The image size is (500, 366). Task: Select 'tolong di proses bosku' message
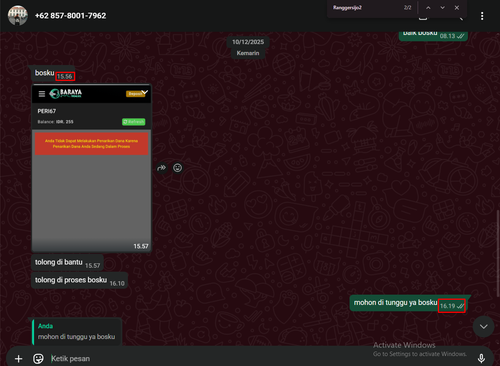click(80, 281)
